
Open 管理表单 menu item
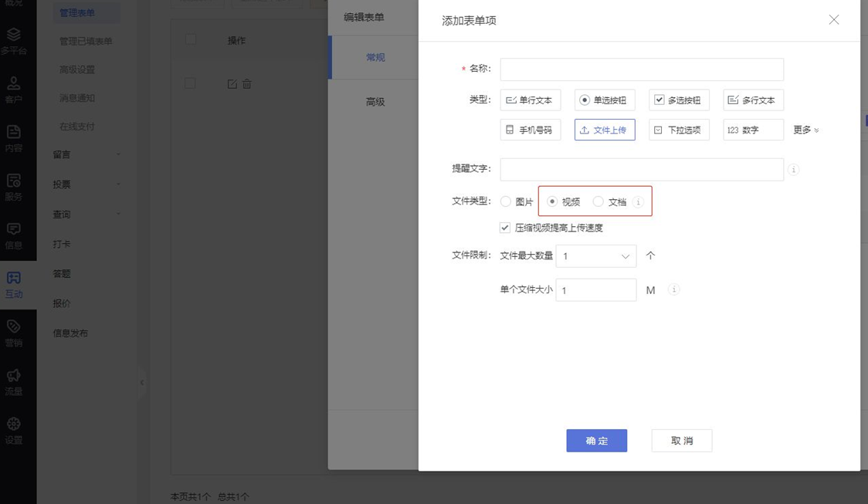tap(86, 12)
